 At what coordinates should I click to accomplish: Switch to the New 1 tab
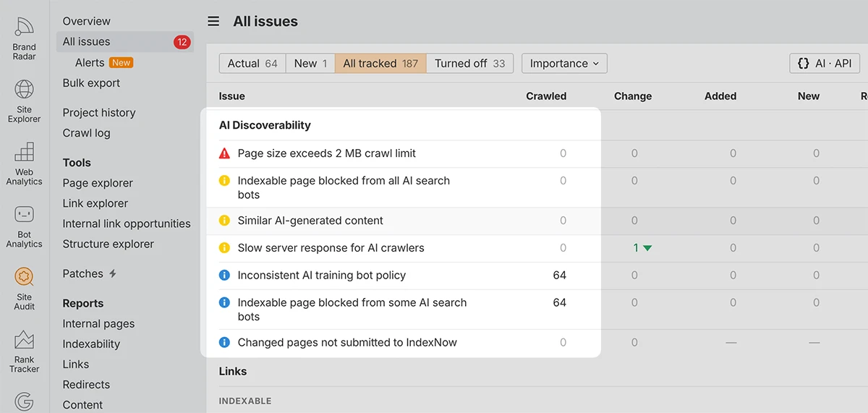[x=310, y=64]
